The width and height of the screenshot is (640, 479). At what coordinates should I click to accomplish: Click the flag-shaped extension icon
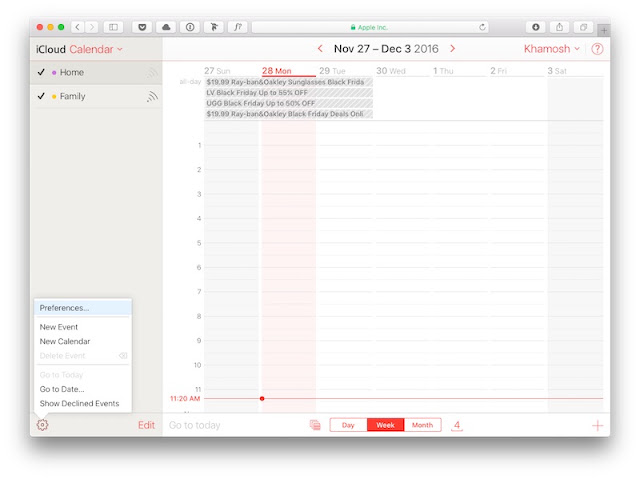[214, 27]
